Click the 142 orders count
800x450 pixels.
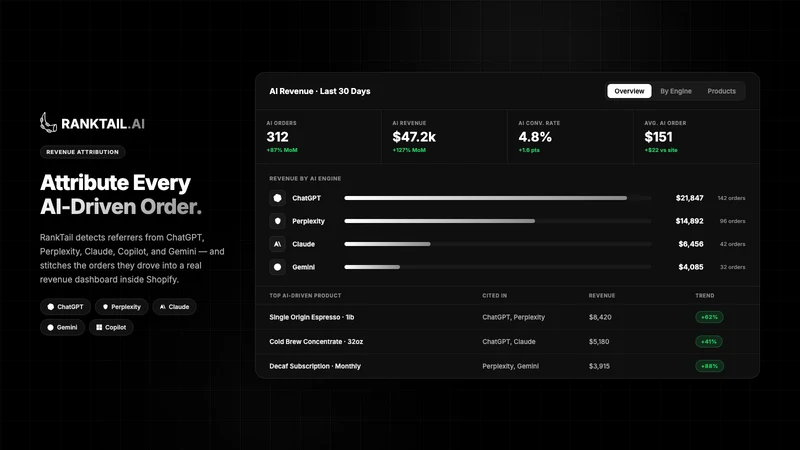pyautogui.click(x=731, y=198)
